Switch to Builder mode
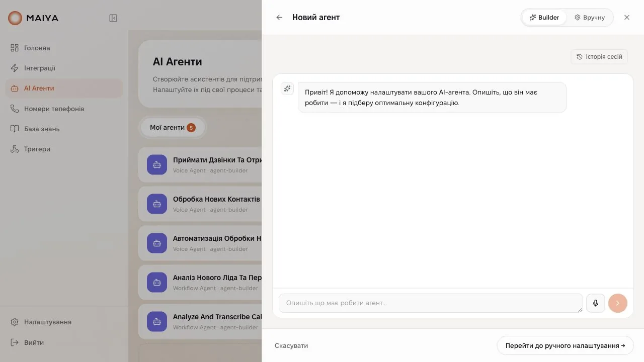The image size is (644, 362). point(544,17)
